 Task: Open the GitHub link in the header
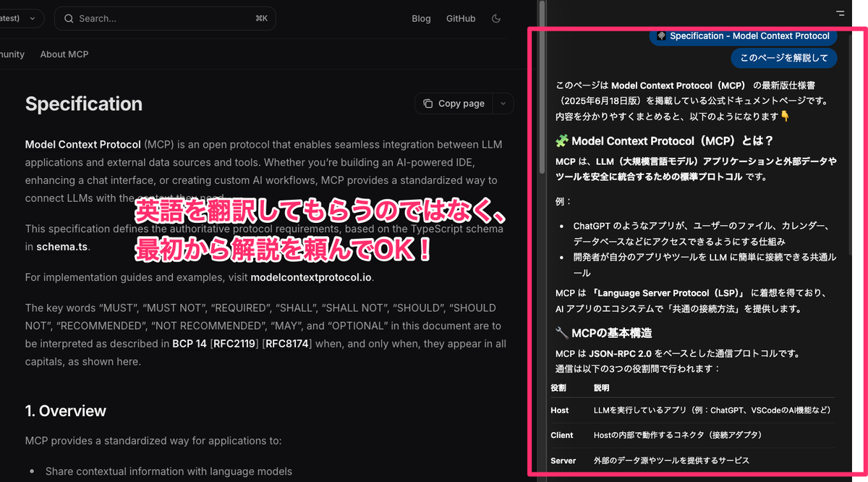461,19
